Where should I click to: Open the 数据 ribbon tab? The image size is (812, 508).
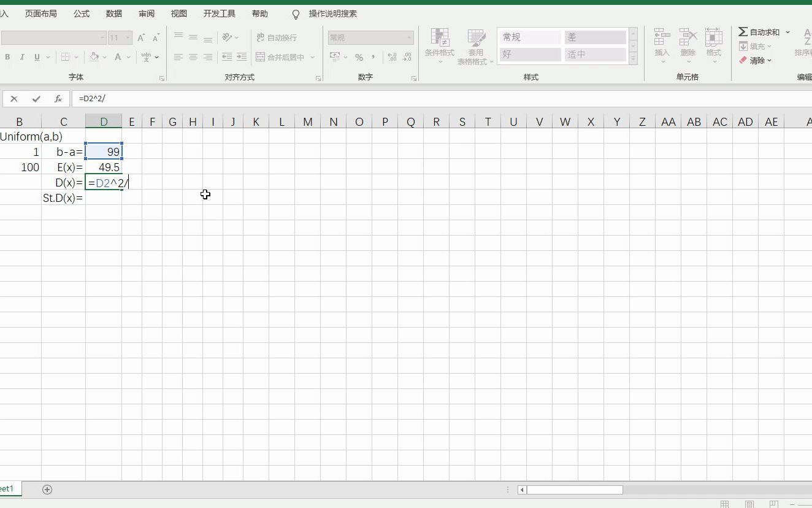coord(114,13)
